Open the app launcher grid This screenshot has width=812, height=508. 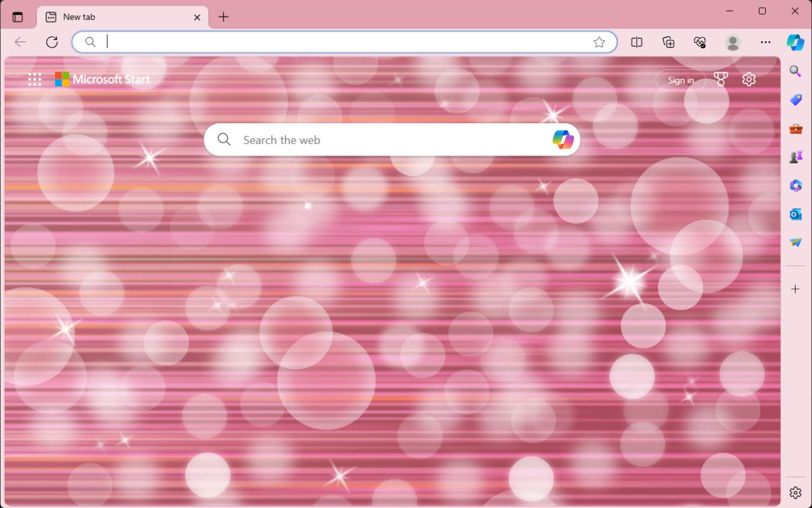click(35, 79)
